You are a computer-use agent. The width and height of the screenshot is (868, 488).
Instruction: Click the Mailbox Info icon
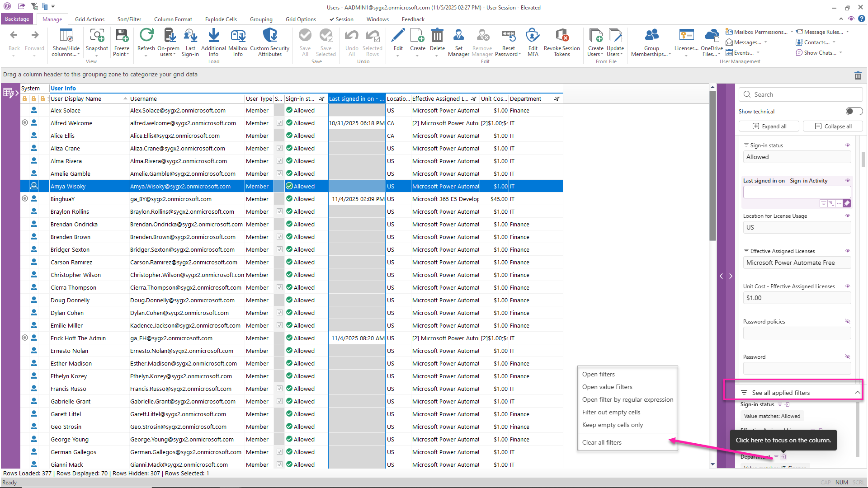click(x=238, y=35)
